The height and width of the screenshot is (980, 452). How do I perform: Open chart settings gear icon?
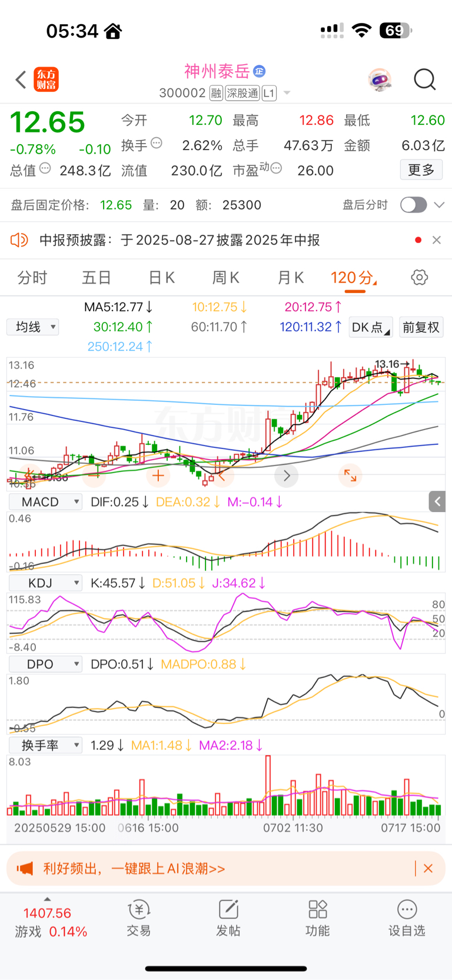pos(420,277)
